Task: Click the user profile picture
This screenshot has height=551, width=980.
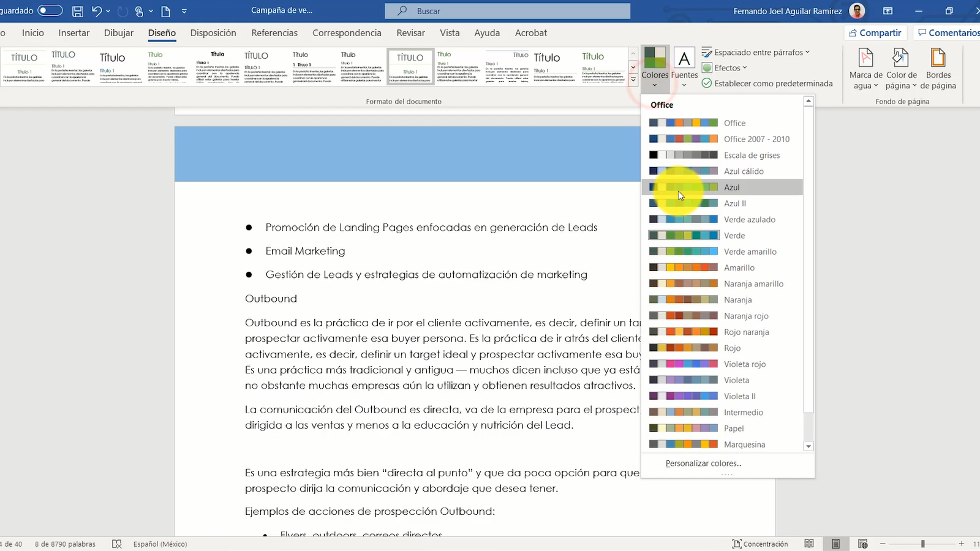Action: (858, 11)
